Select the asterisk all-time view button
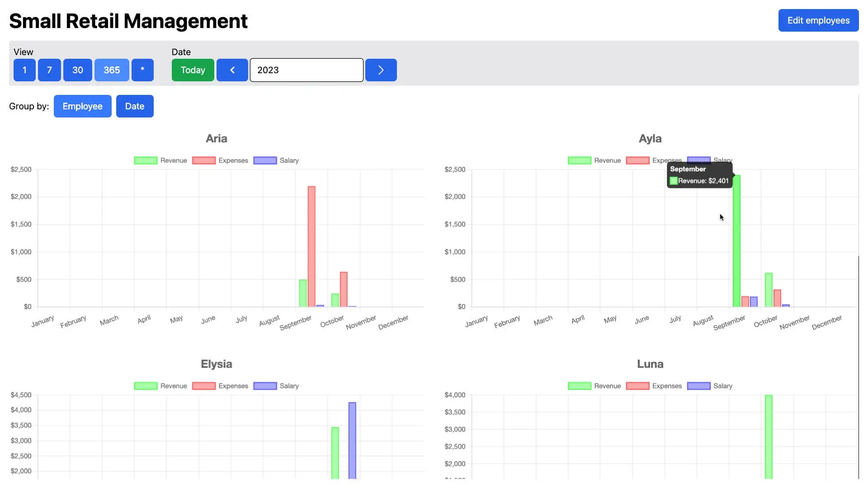Screen dimensions: 868x488 tap(142, 70)
